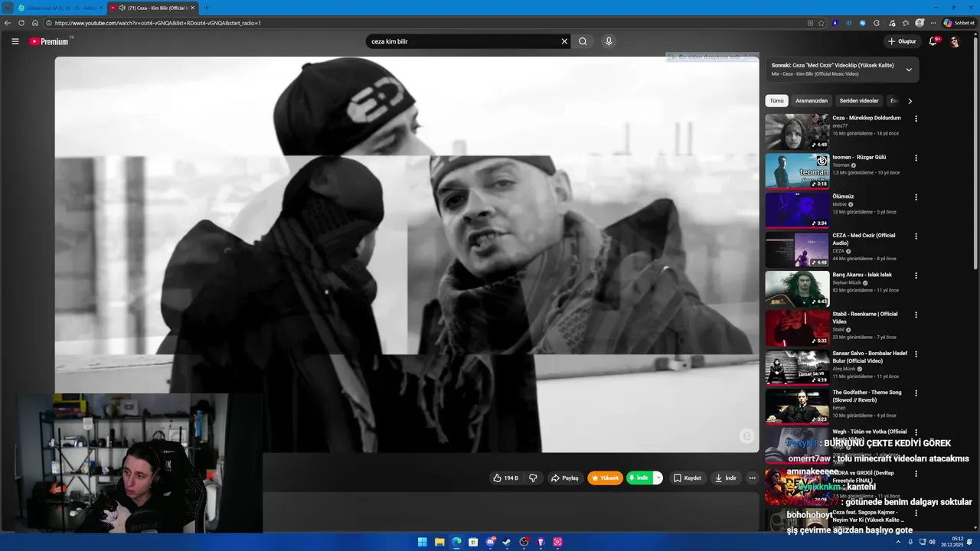
Task: Open options for CEZA - Med Cezir
Action: pos(916,236)
